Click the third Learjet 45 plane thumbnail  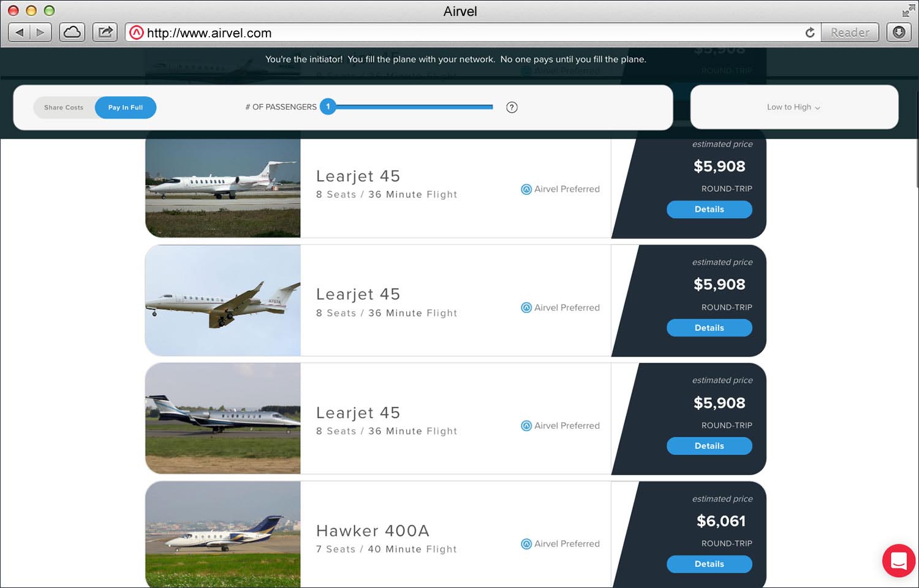pos(223,418)
